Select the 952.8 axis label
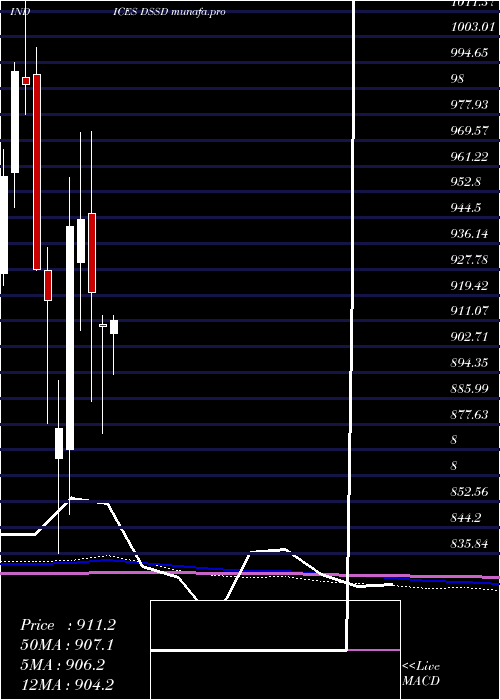Viewport: 500px width, 700px height. click(x=466, y=182)
